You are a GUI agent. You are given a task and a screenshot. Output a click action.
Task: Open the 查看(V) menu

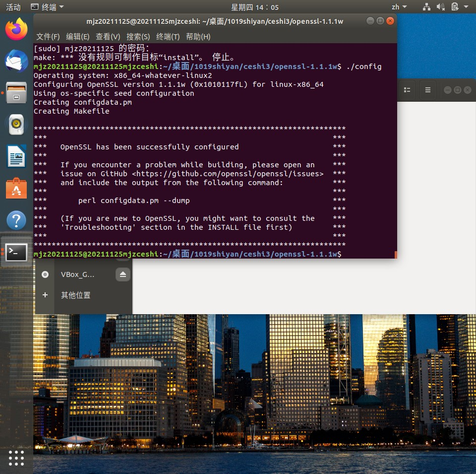(108, 37)
